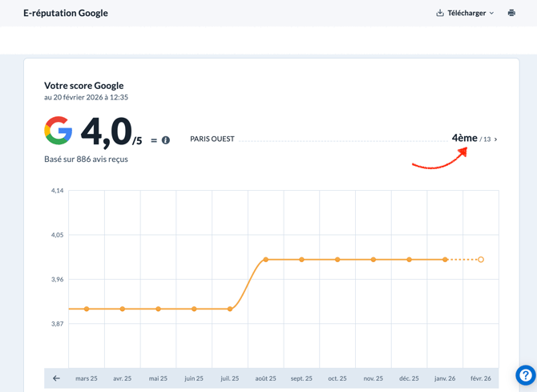Expand the Télécharger dropdown chevron

pos(491,14)
